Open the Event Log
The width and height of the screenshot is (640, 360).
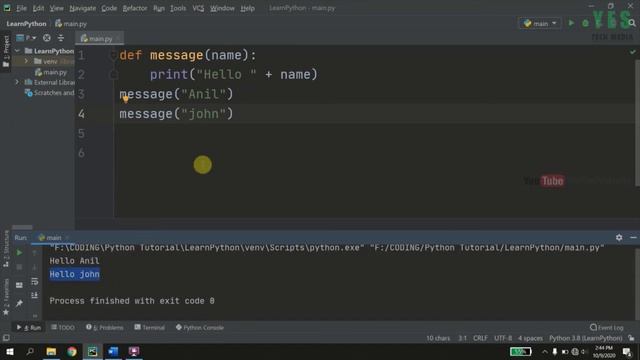(x=607, y=327)
